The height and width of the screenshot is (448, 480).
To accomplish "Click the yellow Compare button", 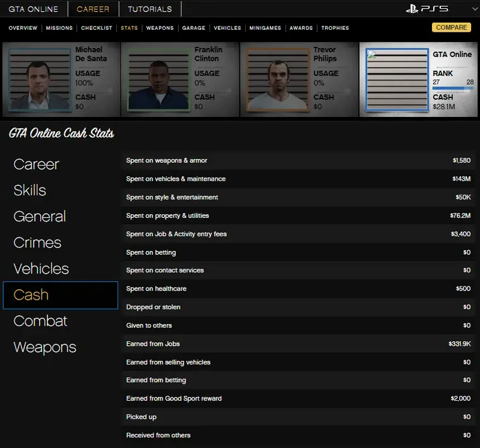I will 451,28.
